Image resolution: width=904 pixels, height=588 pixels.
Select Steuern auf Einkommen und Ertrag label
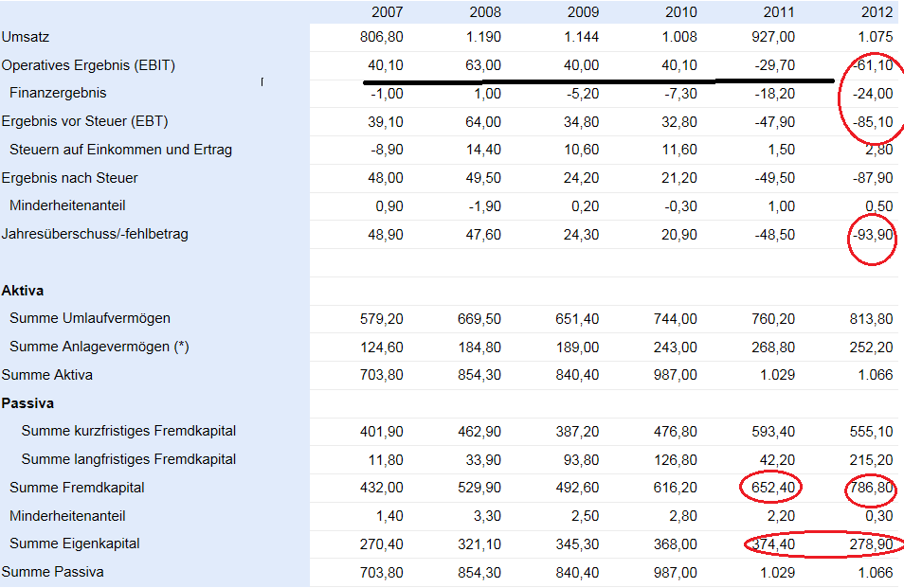tap(120, 150)
